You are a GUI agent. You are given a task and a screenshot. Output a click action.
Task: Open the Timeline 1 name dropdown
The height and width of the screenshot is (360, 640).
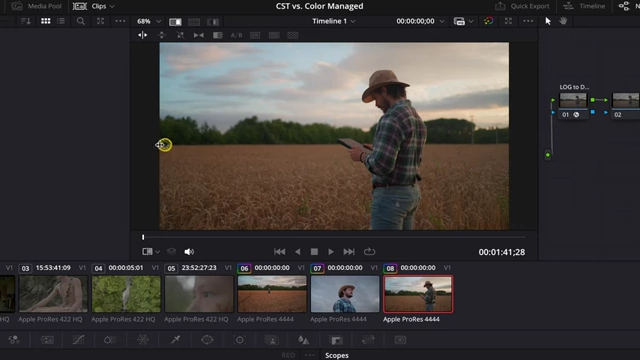pos(334,21)
